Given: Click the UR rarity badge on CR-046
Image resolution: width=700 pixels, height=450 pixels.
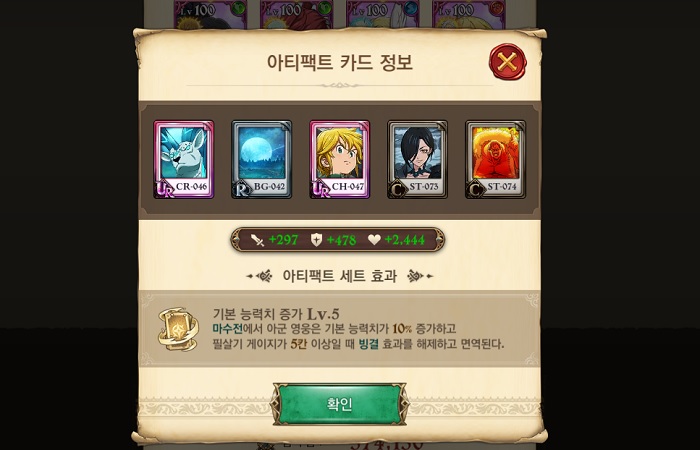Looking at the screenshot, I should coord(164,189).
